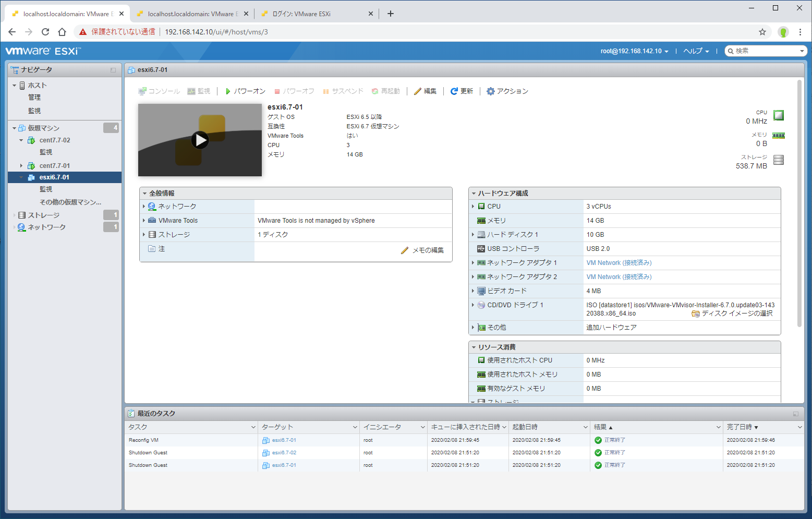812x519 pixels.
Task: Select cent7.7-02 in the navigator
Action: tap(55, 140)
